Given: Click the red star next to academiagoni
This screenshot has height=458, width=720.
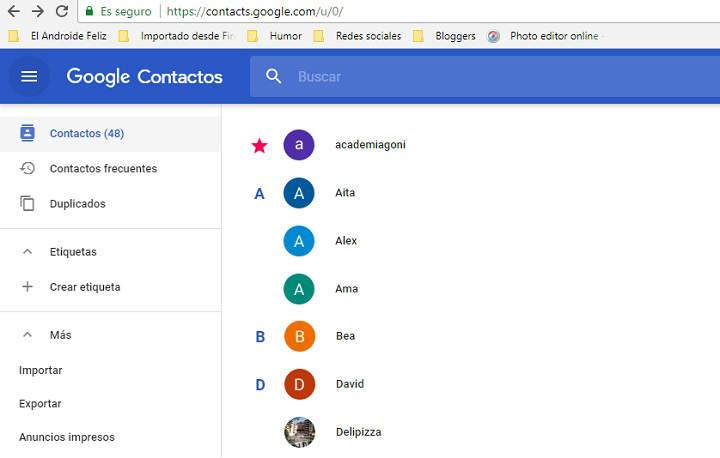Looking at the screenshot, I should (259, 146).
